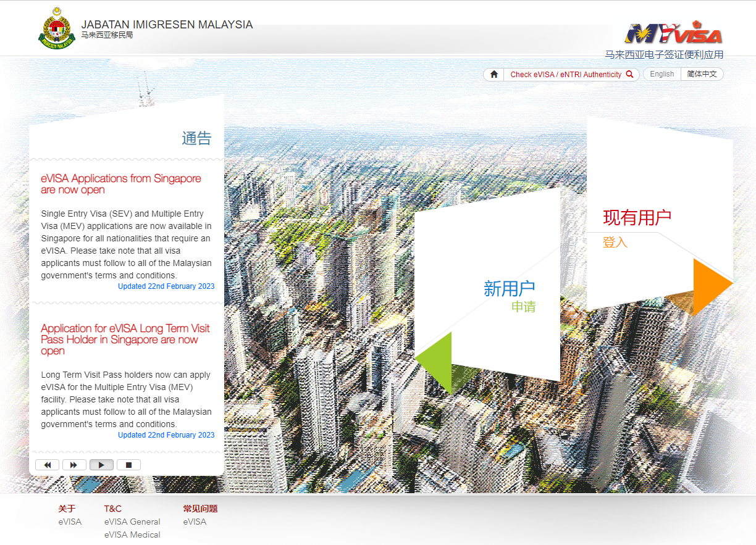
Task: Keep the 简体中文 language option selected
Action: 702,73
